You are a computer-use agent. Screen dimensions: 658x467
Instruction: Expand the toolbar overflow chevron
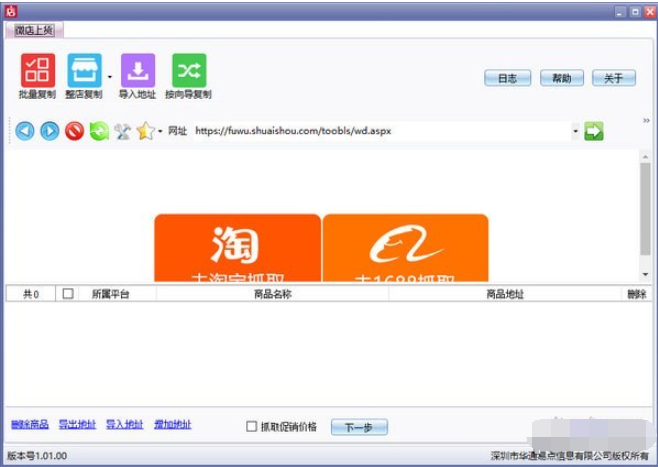[646, 121]
